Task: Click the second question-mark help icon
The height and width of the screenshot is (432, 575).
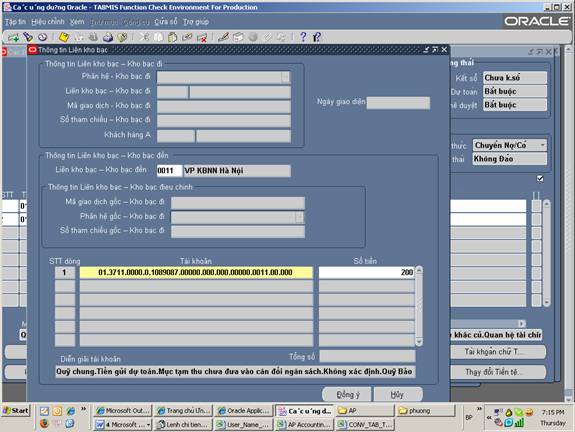Action: pyautogui.click(x=317, y=37)
